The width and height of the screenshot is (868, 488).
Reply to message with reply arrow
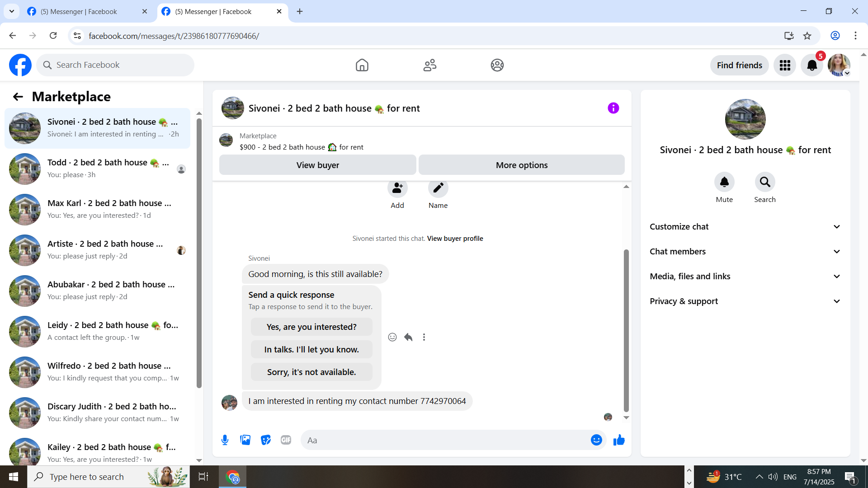coord(408,337)
